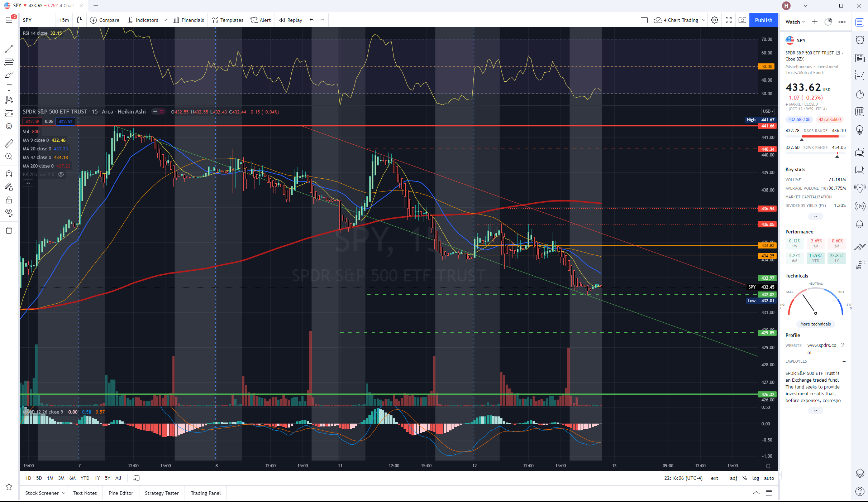The image size is (868, 502).
Task: Open the forecasting and measurement tools
Action: point(9,113)
